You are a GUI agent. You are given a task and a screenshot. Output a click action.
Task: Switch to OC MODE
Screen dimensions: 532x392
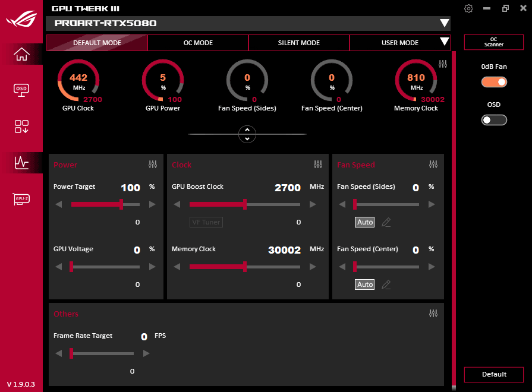[198, 42]
